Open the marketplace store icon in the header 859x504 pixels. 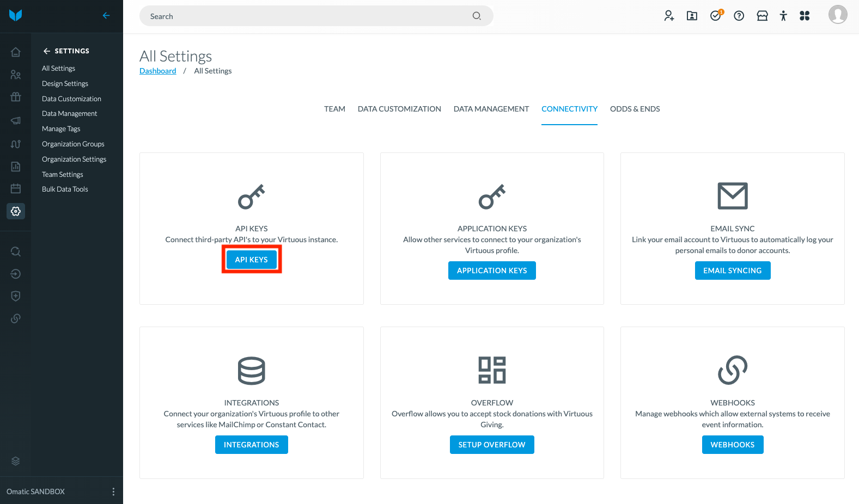pos(762,16)
